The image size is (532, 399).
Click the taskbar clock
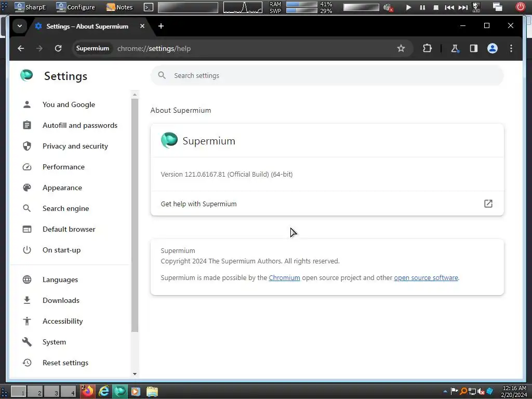coord(514,392)
